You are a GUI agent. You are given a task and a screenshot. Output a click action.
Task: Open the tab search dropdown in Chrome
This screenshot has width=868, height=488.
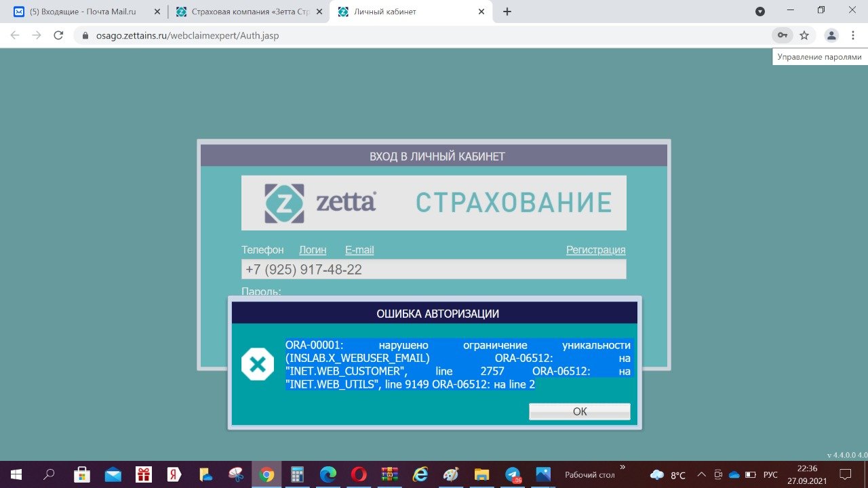click(x=760, y=12)
